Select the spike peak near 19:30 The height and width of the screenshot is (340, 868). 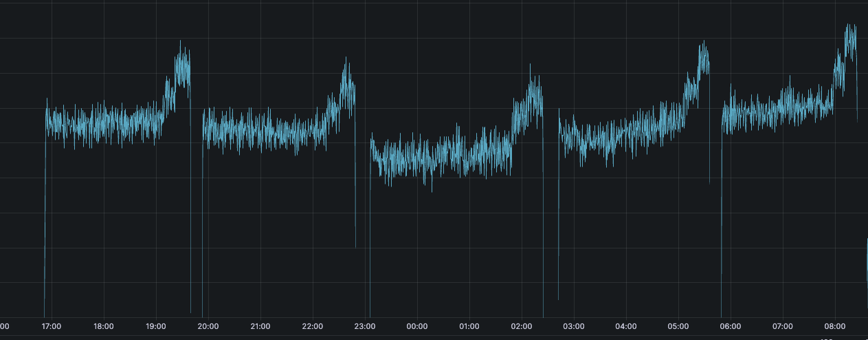(x=180, y=41)
